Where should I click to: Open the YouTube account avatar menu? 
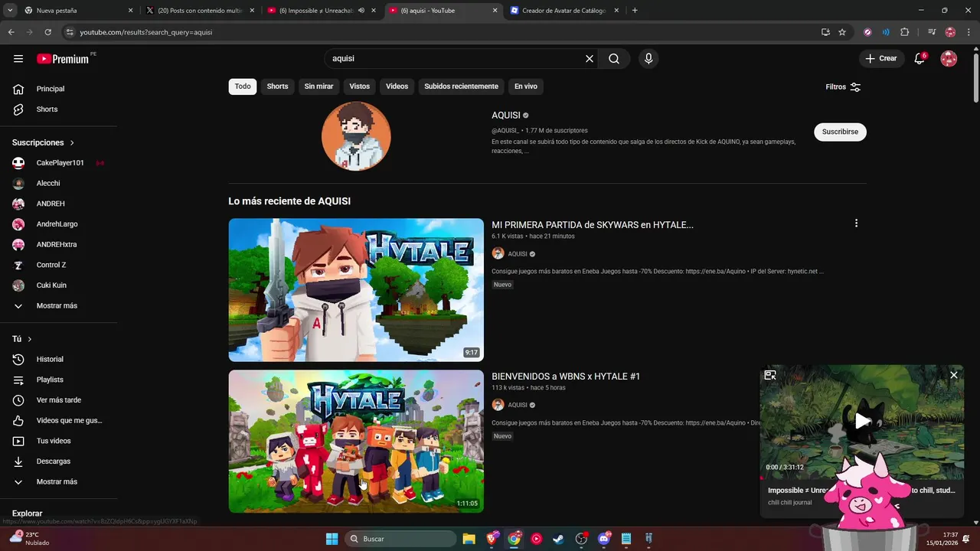pyautogui.click(x=949, y=58)
